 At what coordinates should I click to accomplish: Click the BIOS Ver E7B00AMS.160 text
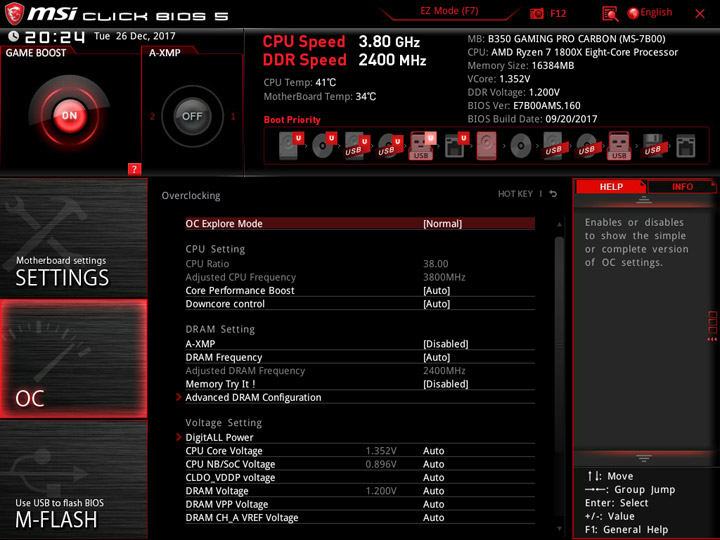524,106
